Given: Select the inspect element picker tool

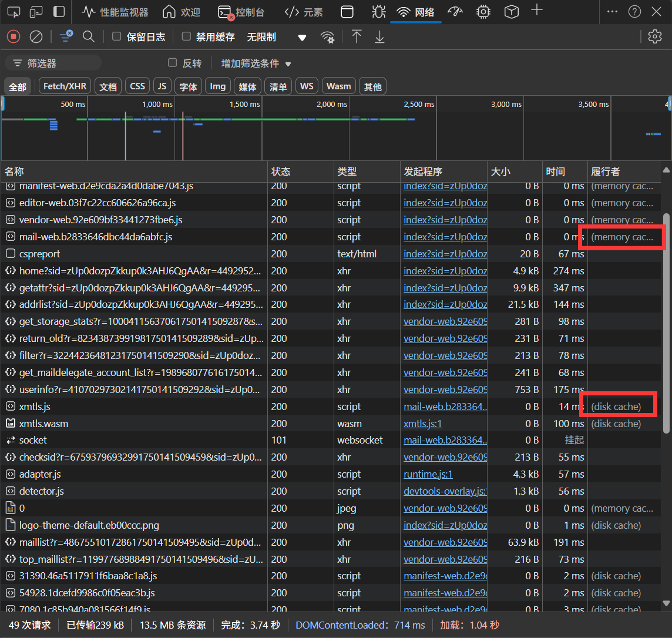Looking at the screenshot, I should click(14, 12).
